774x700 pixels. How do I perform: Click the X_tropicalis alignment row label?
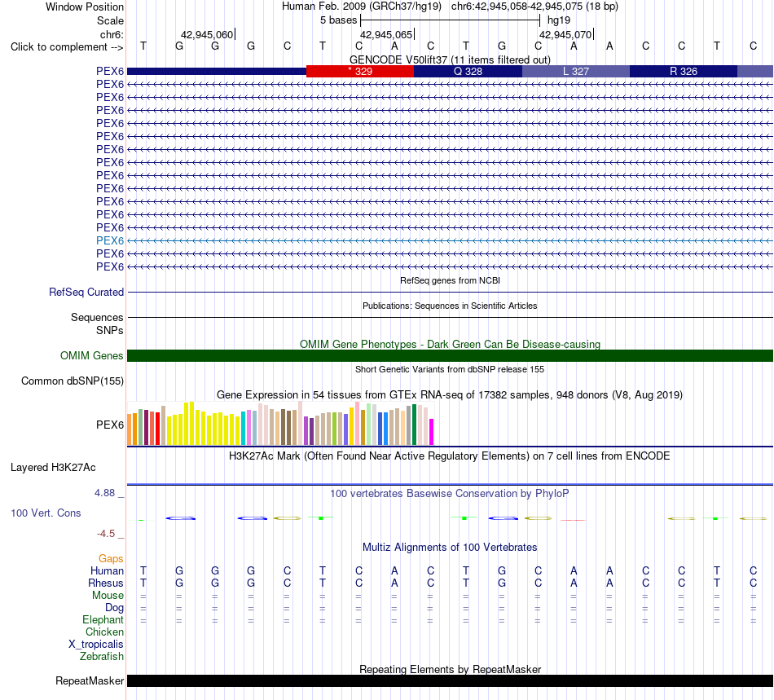[x=96, y=645]
